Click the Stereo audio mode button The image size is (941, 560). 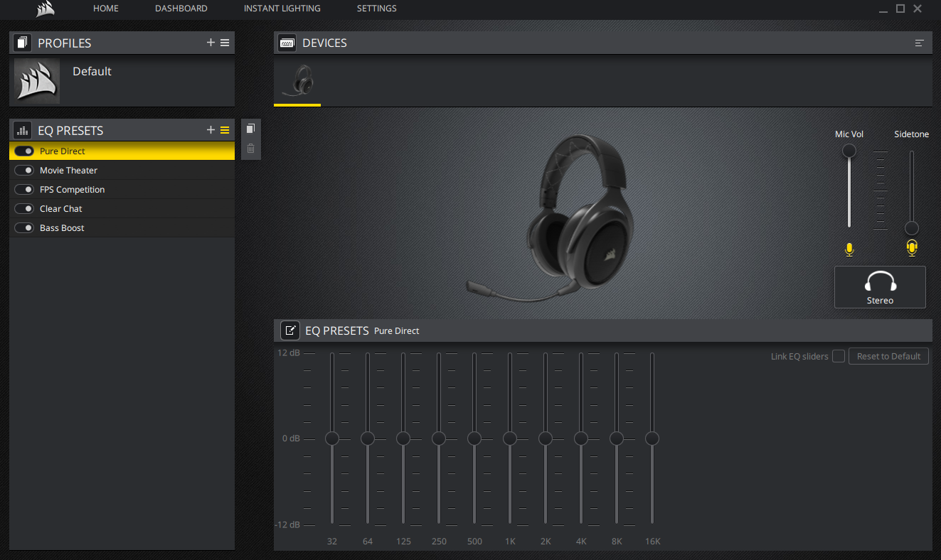(x=880, y=287)
